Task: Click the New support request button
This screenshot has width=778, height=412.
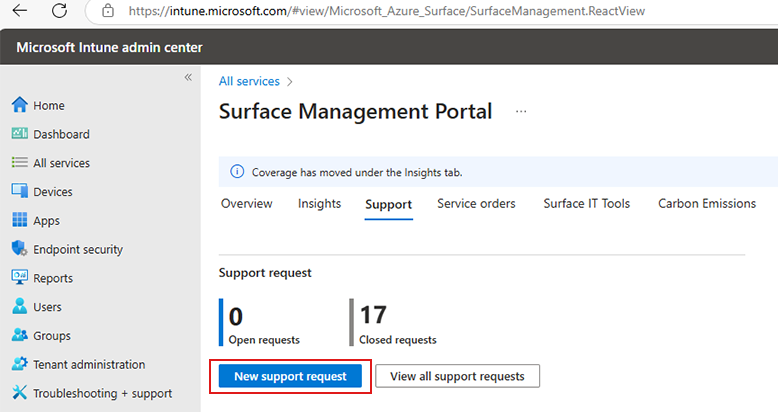Action: tap(290, 376)
